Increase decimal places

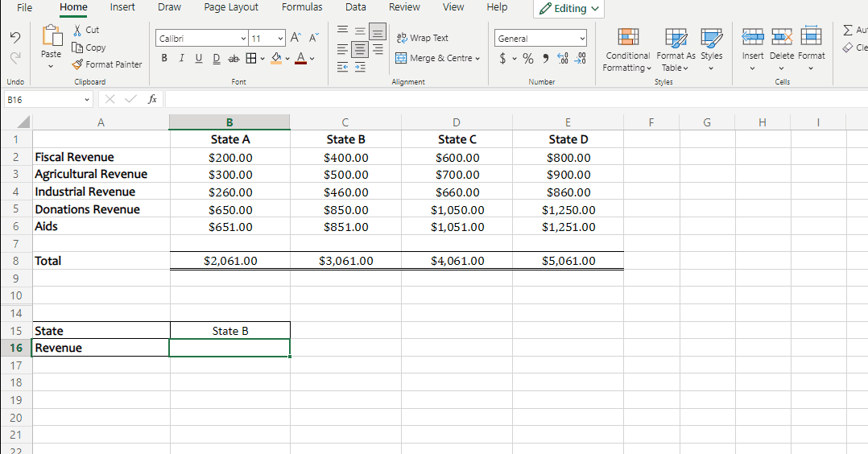[x=562, y=58]
